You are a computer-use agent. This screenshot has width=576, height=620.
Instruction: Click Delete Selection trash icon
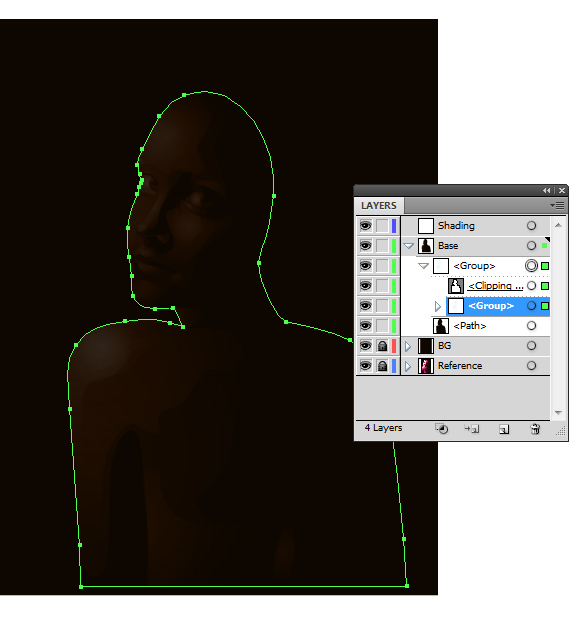535,429
